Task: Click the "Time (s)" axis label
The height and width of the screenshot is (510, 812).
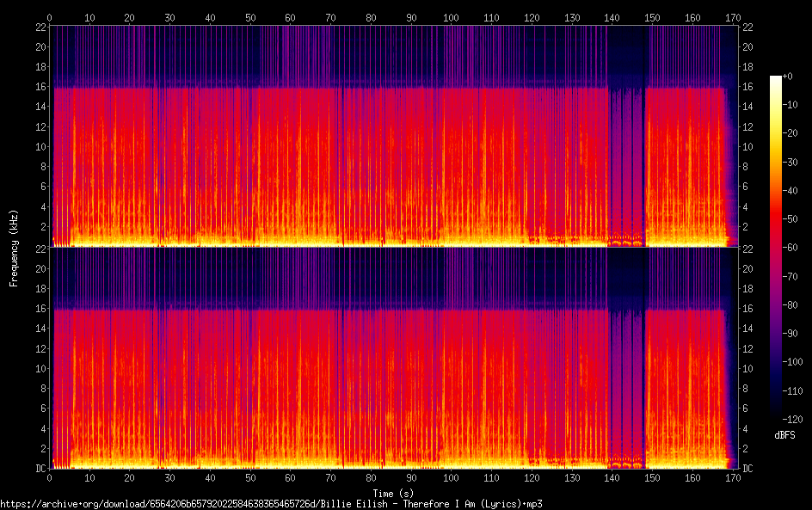Action: (x=396, y=493)
